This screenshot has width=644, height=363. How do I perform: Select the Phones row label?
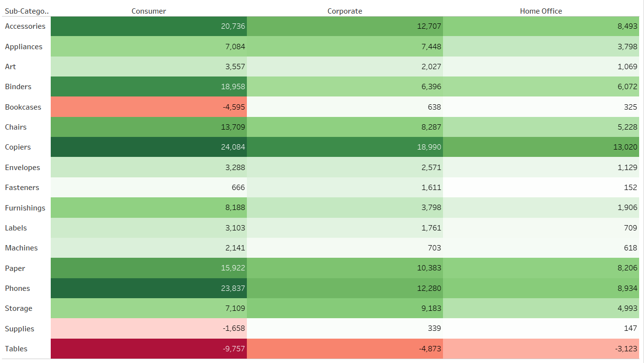pyautogui.click(x=18, y=288)
